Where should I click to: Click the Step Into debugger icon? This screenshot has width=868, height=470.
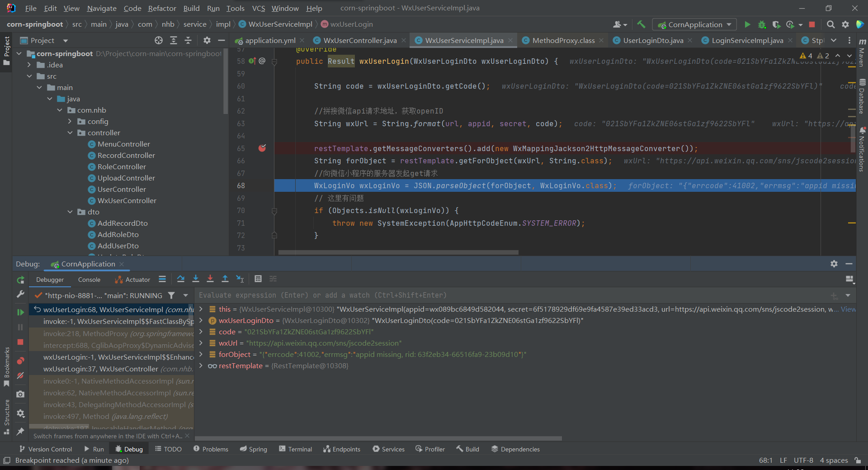[196, 279]
